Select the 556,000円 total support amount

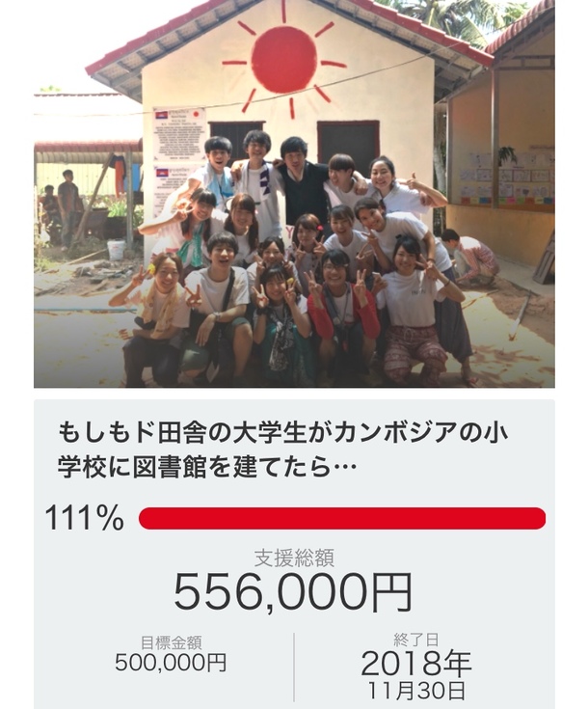pyautogui.click(x=293, y=591)
